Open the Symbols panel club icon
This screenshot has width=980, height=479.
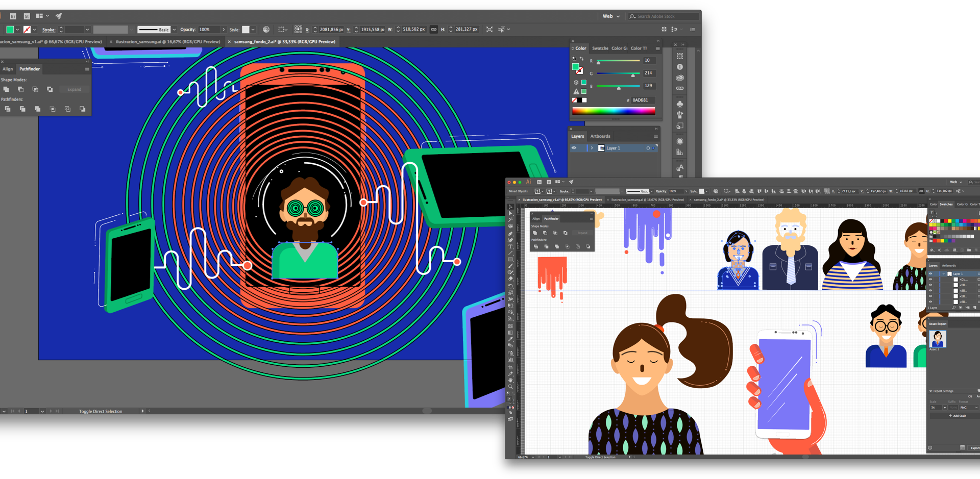[x=680, y=104]
